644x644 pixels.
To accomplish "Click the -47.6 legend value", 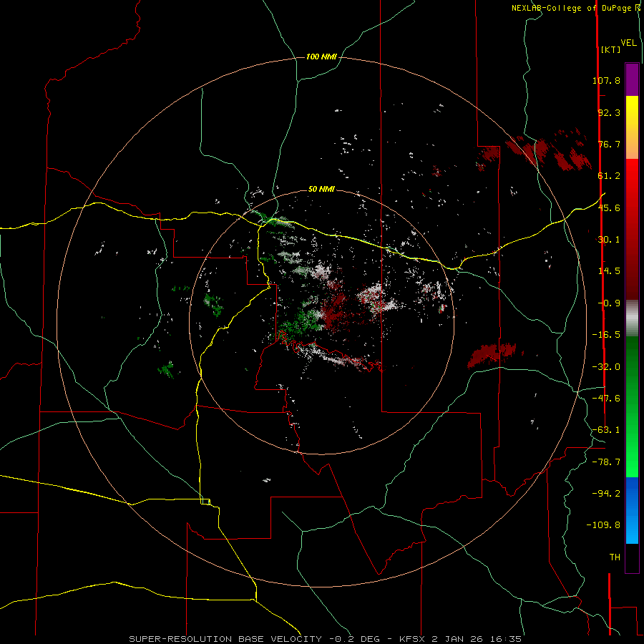I will coord(606,399).
